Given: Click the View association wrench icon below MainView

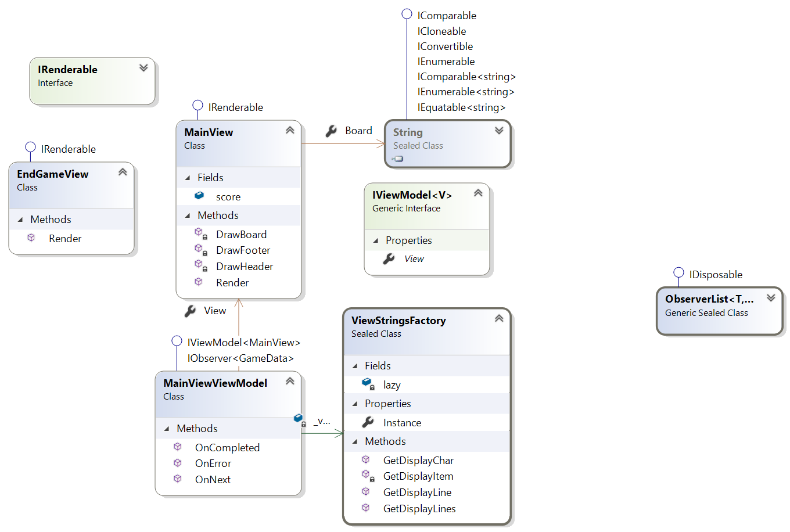Looking at the screenshot, I should (x=190, y=311).
